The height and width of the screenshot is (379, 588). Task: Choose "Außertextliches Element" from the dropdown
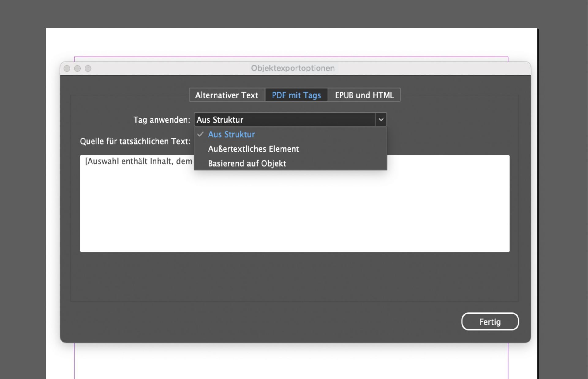point(254,149)
